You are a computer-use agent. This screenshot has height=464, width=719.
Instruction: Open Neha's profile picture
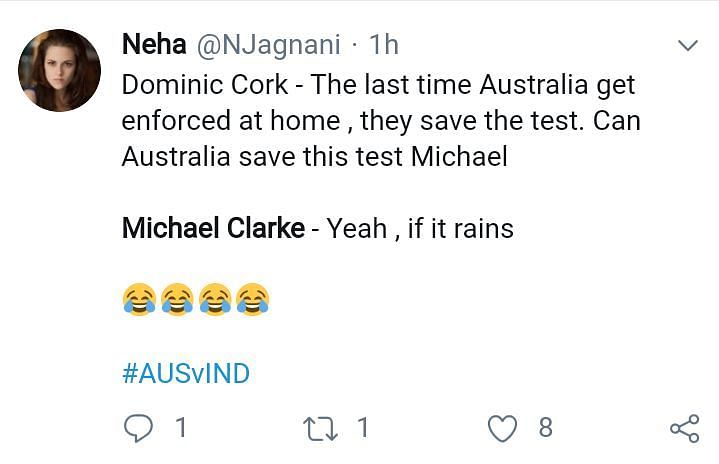(60, 70)
